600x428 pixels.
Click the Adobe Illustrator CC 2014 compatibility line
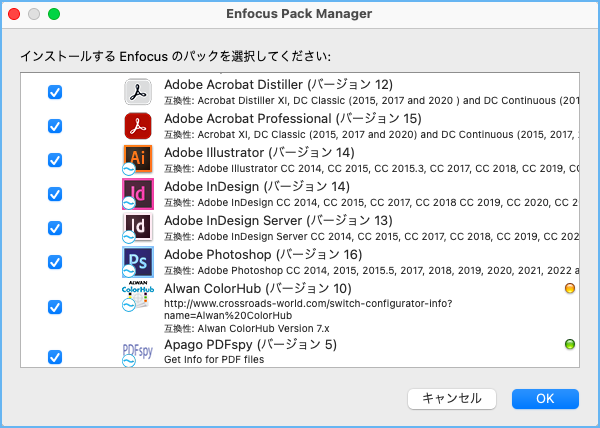[x=371, y=169]
